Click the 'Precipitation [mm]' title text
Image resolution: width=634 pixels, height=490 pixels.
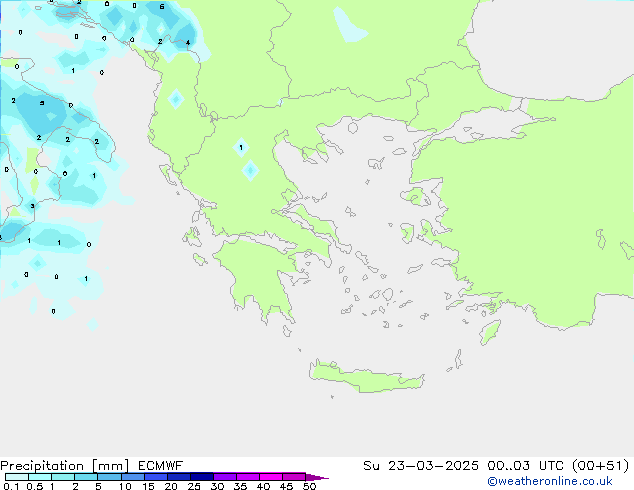pyautogui.click(x=65, y=466)
